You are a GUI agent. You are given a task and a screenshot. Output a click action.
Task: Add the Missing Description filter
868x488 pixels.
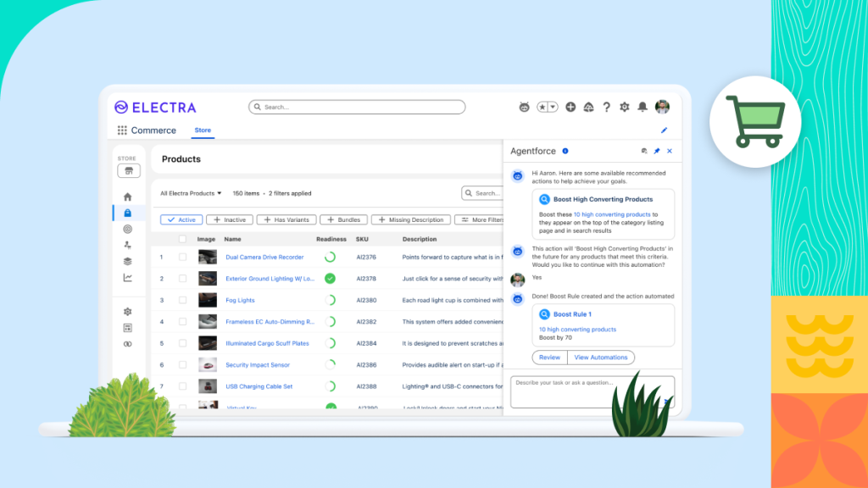coord(411,219)
